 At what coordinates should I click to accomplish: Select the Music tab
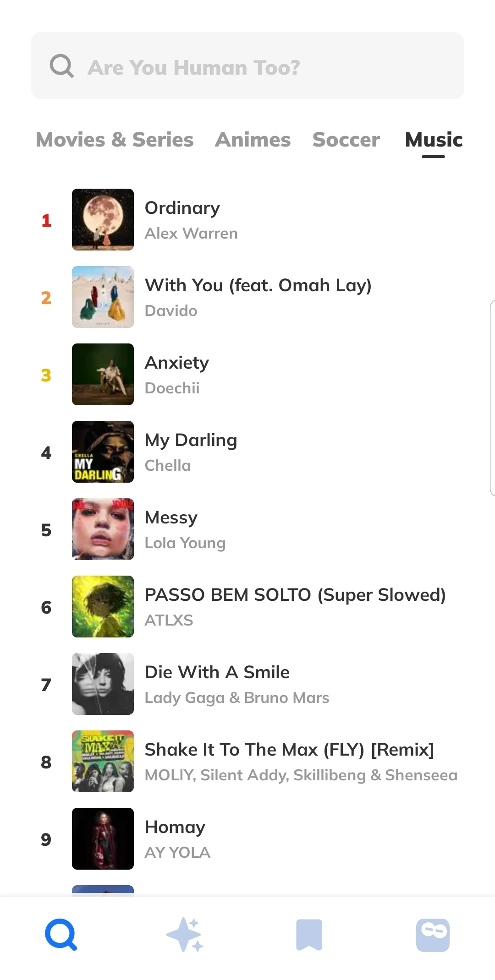(434, 140)
